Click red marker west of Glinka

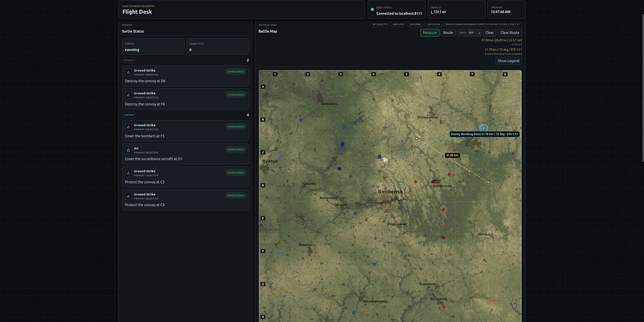(443, 238)
